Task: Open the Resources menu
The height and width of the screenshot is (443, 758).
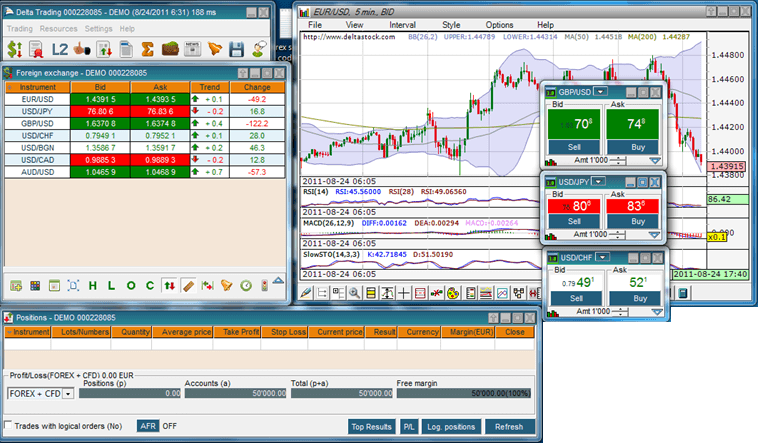Action: click(58, 29)
